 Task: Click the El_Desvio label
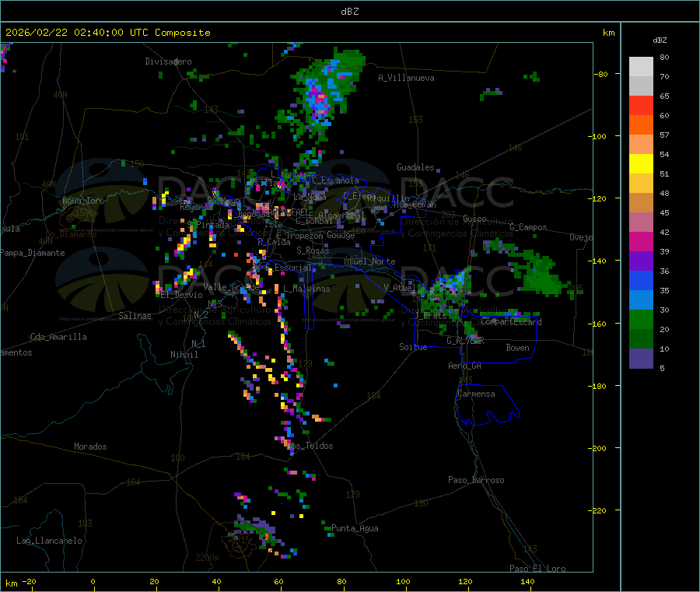[181, 295]
